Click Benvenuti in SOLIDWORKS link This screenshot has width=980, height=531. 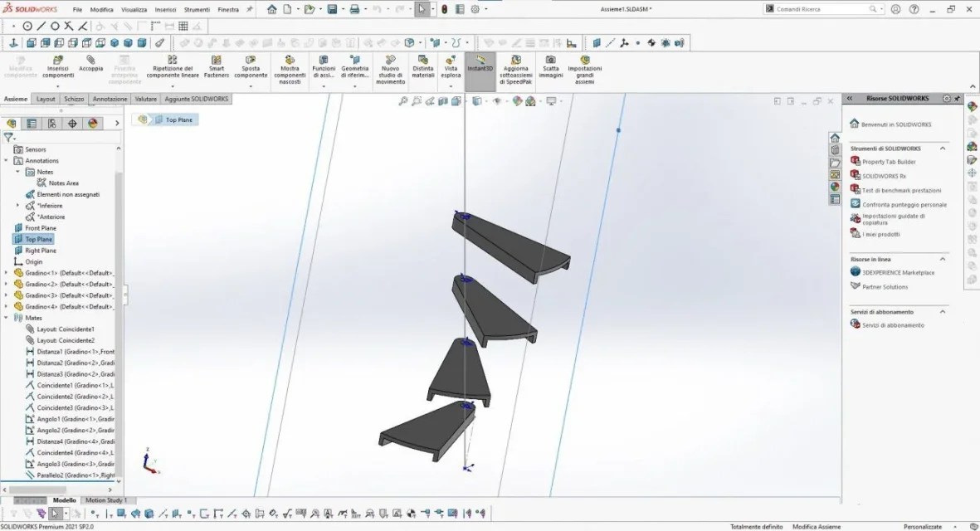pyautogui.click(x=895, y=124)
